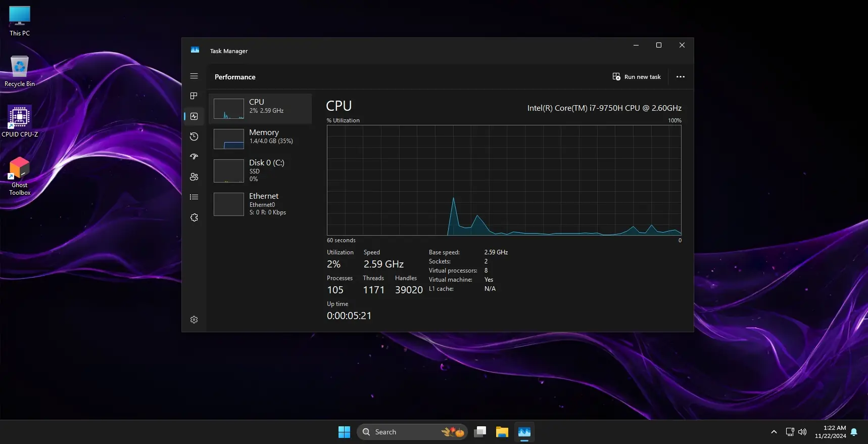Open the Windows Start menu
Viewport: 868px width, 444px height.
tap(344, 432)
